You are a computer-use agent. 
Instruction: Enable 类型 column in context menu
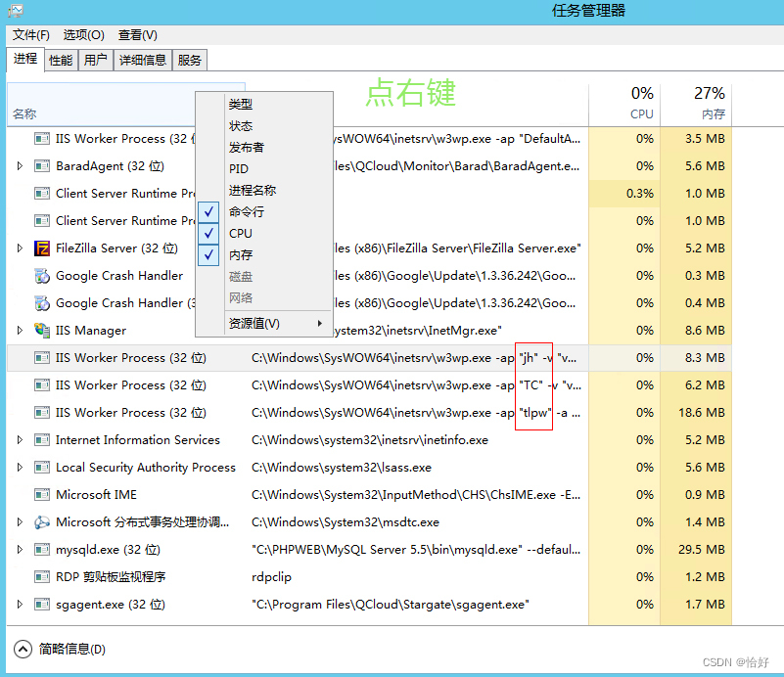[264, 104]
